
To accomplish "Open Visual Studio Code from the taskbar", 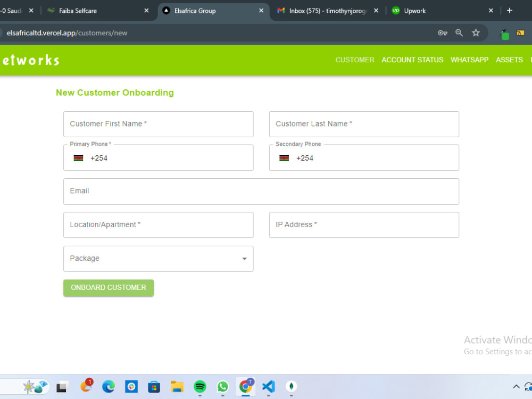I will (268, 386).
